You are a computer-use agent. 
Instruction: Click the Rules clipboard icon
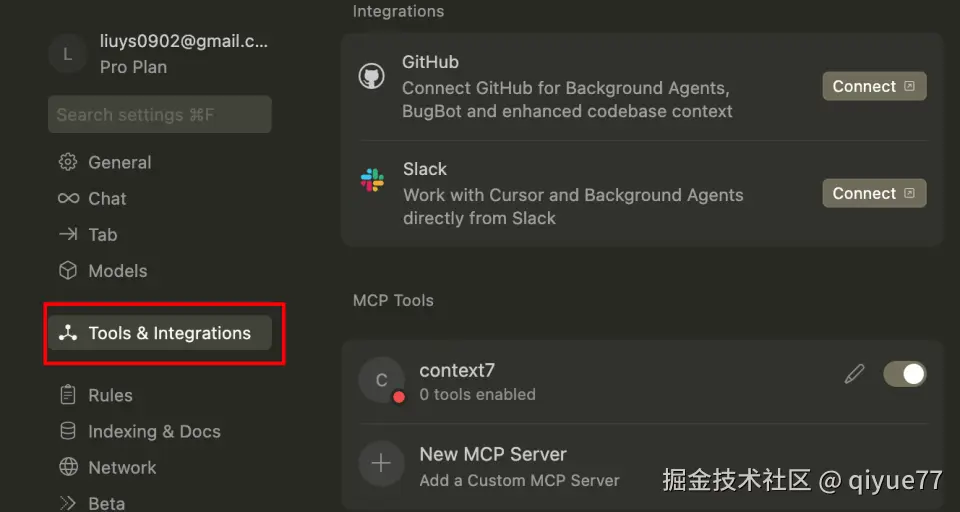tap(68, 395)
